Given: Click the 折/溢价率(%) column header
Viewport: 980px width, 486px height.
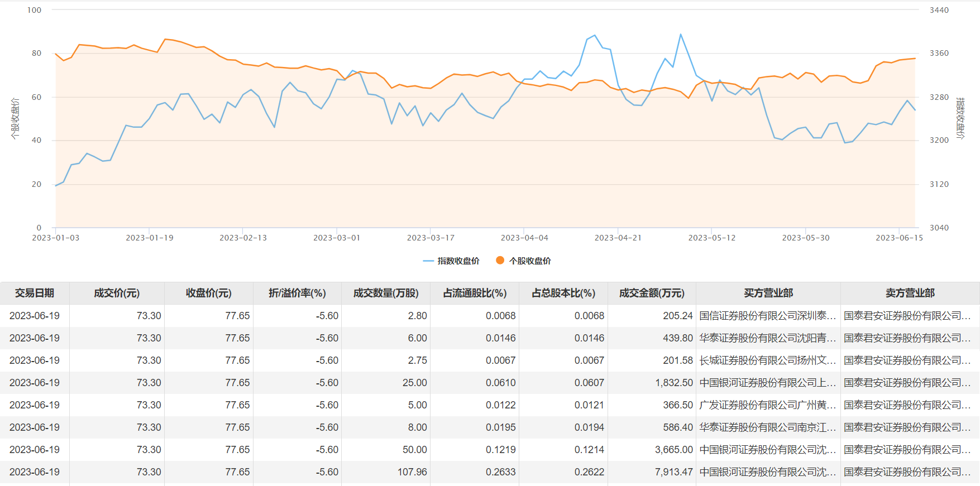Looking at the screenshot, I should coord(297,293).
